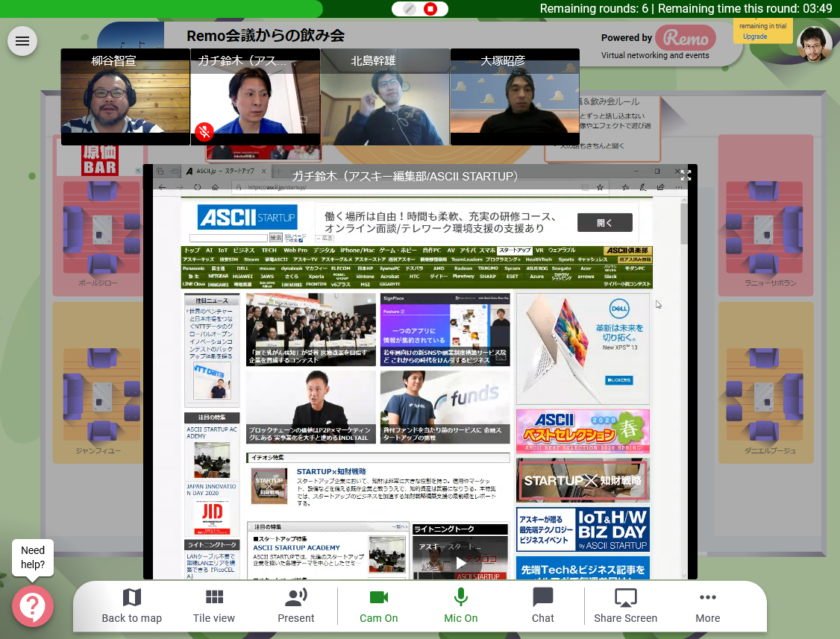
Task: Click the pen notes icon in shared browser
Action: (x=642, y=187)
